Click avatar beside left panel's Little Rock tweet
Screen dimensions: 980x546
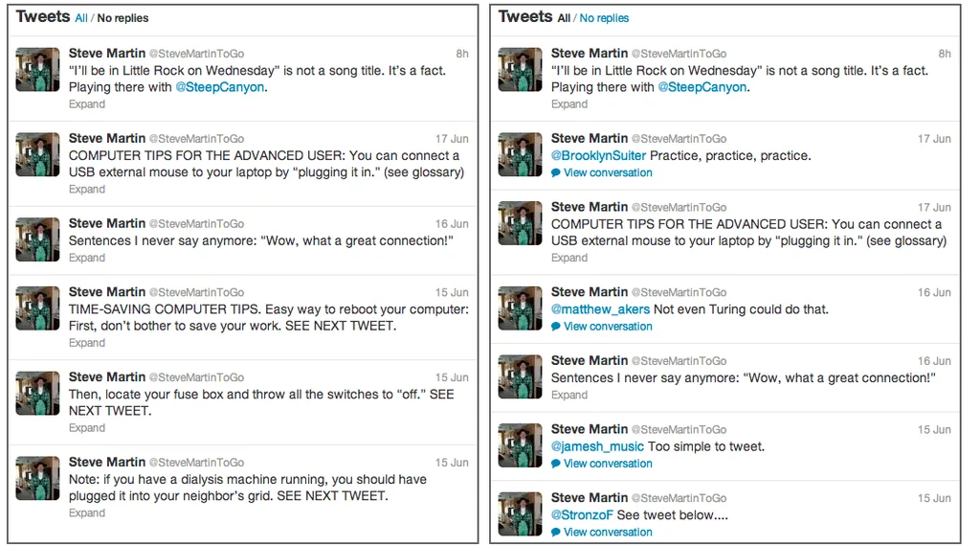coord(37,70)
